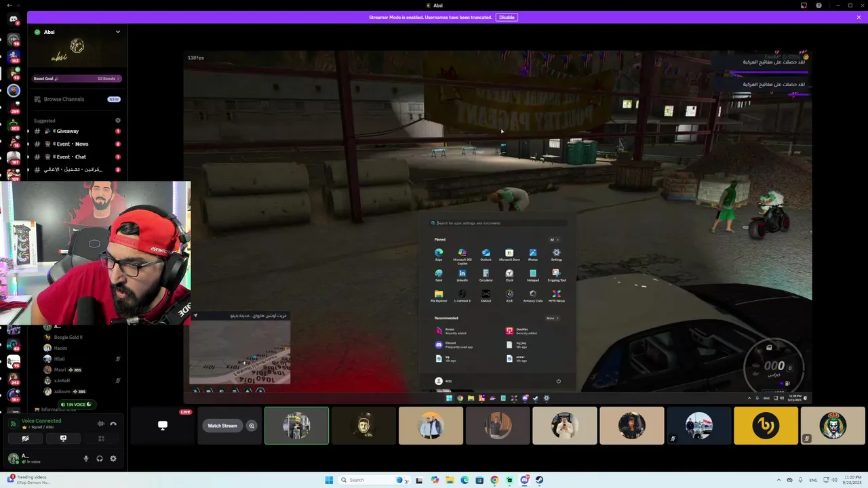Open Discord User Settings gear
Image resolution: width=868 pixels, height=488 pixels.
[113, 459]
